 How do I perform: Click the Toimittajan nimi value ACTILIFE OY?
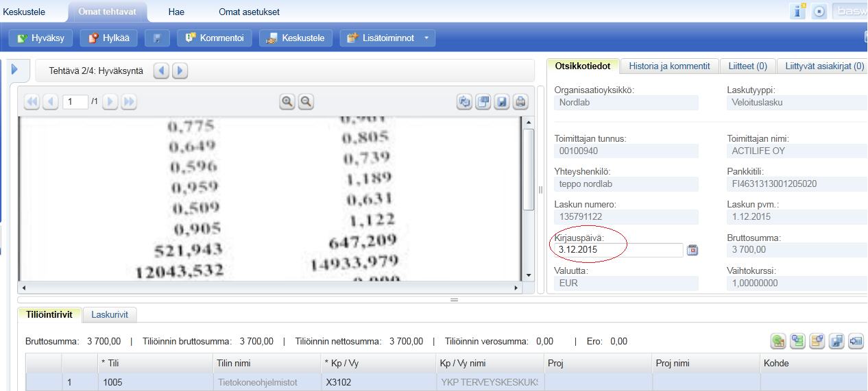(797, 151)
